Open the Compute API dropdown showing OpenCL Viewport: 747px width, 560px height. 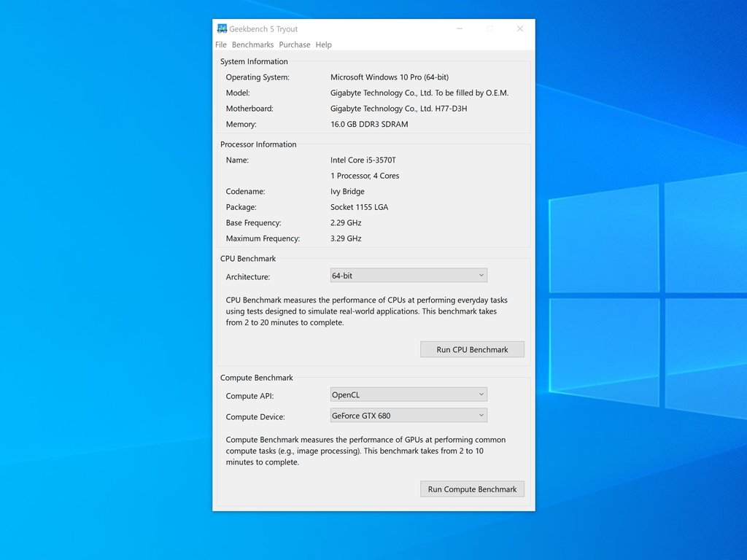[408, 394]
